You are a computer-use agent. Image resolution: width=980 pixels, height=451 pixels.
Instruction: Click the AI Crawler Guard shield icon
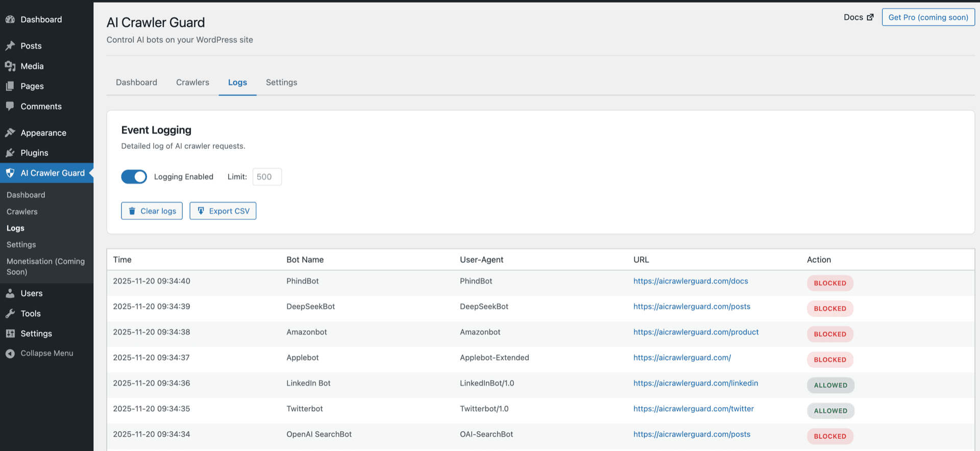pos(10,173)
